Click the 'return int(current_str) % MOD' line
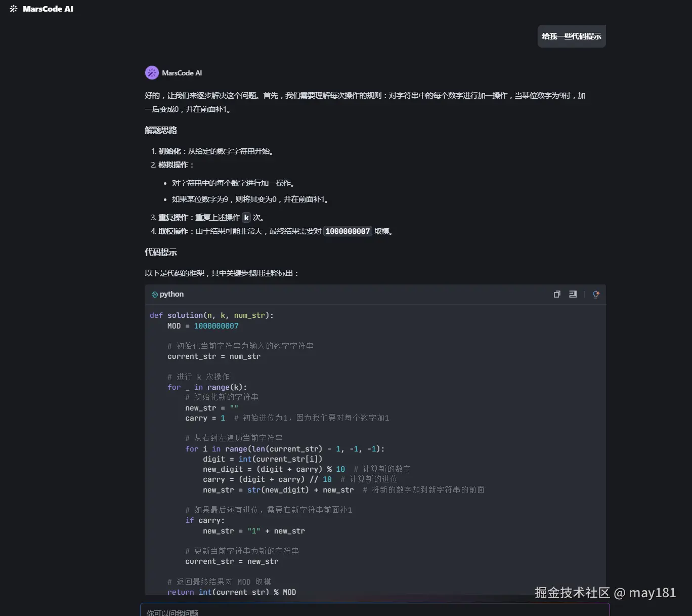Viewport: 692px width, 616px height. 232,592
